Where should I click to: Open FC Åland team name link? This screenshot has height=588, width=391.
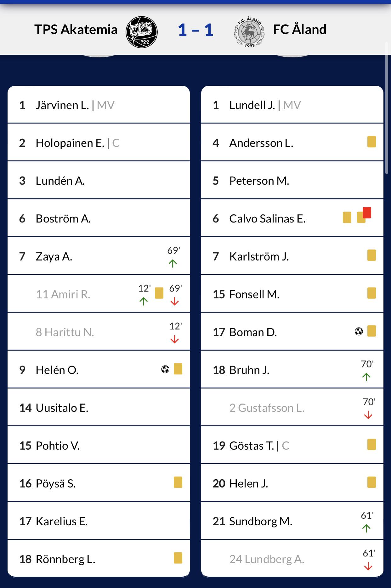299,29
